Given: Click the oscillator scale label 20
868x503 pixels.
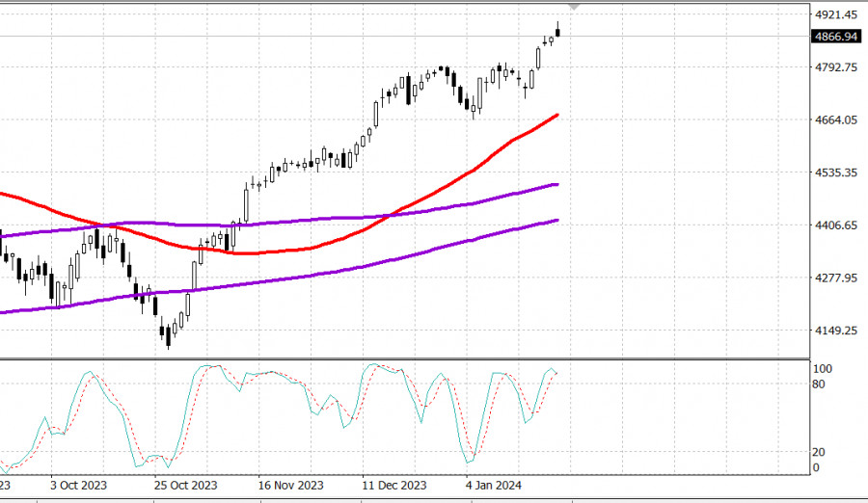Looking at the screenshot, I should [x=819, y=452].
